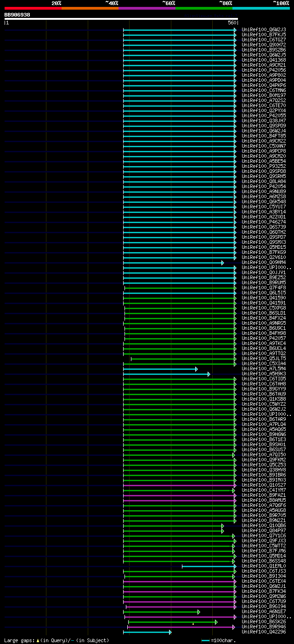Select label UniRef100_Q5JLT5
Viewport: 294px width, 644px height.
[264, 359]
